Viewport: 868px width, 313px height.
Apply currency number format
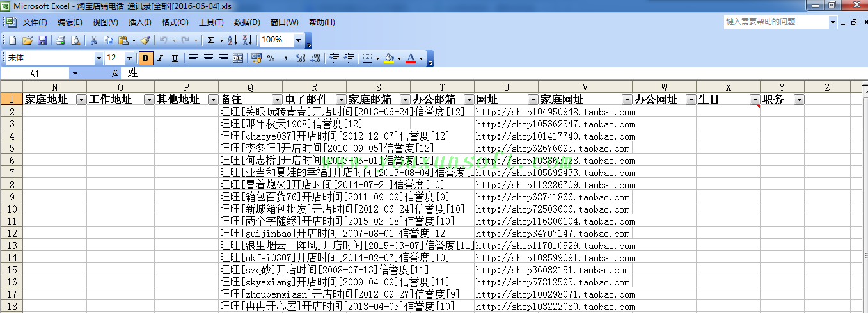coord(256,58)
